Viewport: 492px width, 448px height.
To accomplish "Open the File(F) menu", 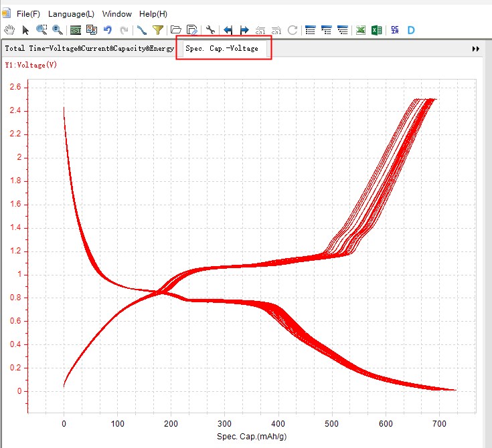I will pyautogui.click(x=28, y=14).
